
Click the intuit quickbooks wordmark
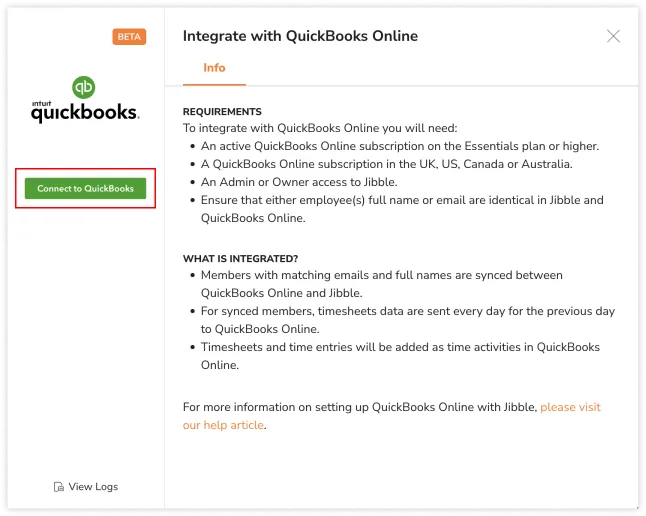pos(84,112)
